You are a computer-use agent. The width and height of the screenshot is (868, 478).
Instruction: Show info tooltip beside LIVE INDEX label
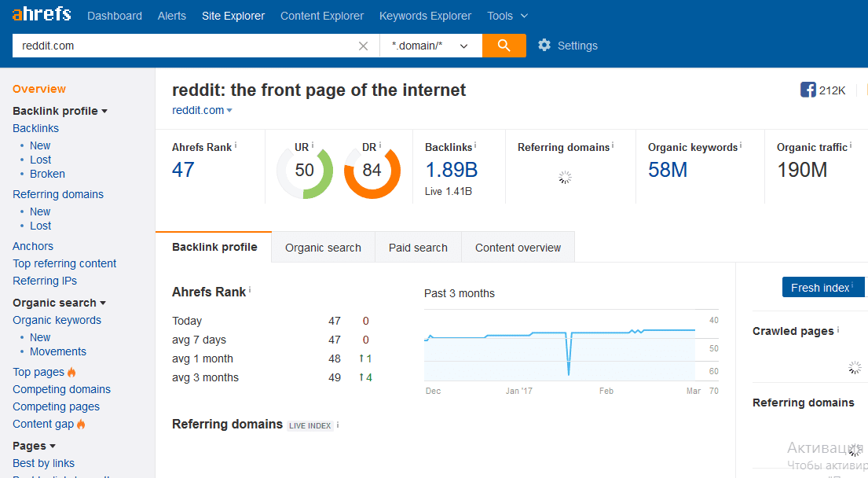[338, 425]
